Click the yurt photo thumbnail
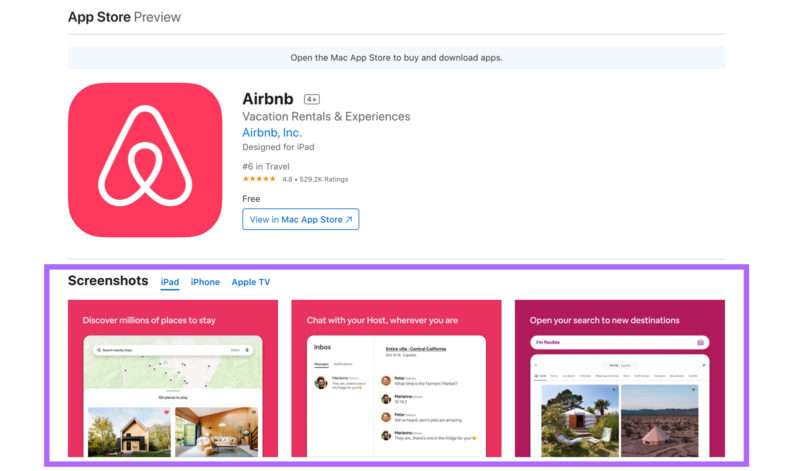 point(580,421)
